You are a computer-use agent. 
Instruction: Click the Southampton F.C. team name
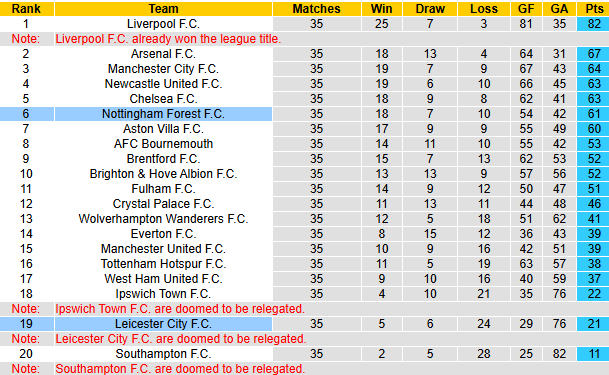tap(164, 354)
